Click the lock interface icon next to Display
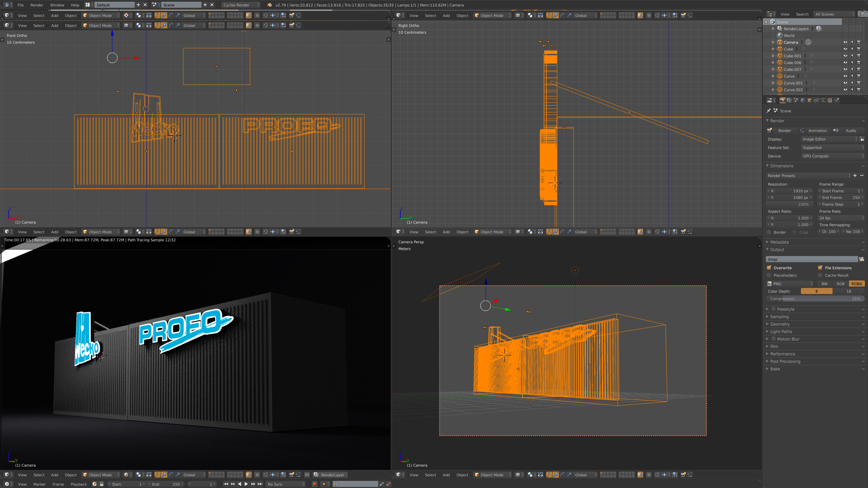The image size is (868, 488). point(862,139)
